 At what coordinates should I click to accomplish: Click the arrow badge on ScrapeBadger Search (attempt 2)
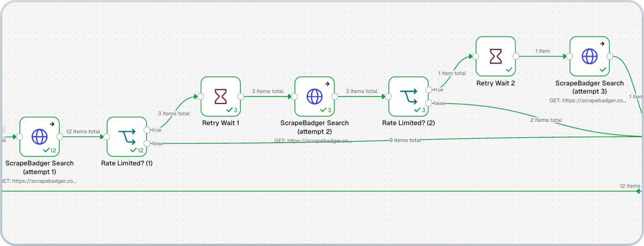click(x=328, y=84)
